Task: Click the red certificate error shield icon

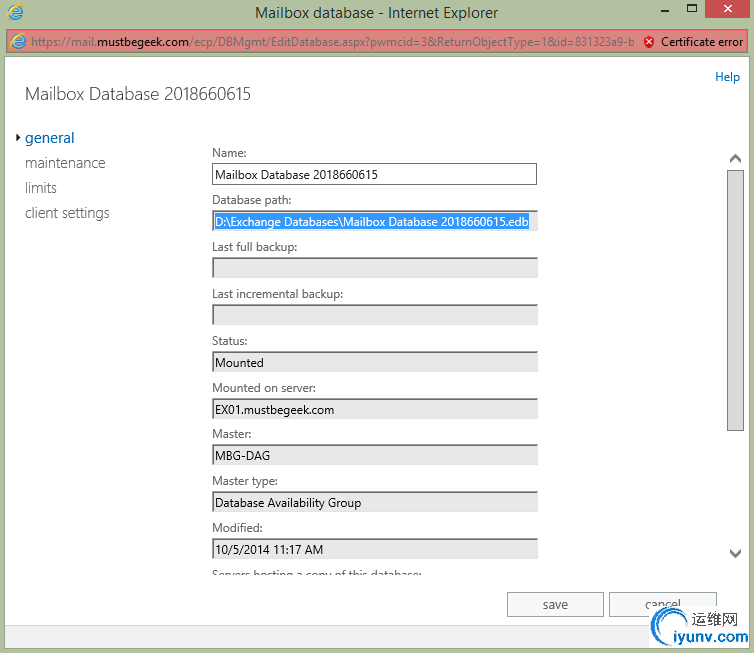Action: point(649,42)
